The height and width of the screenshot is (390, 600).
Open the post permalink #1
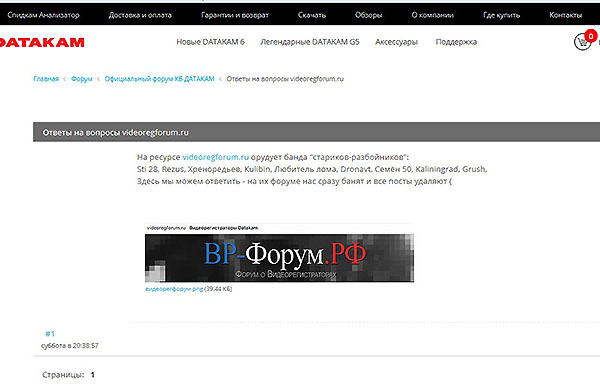(x=50, y=333)
